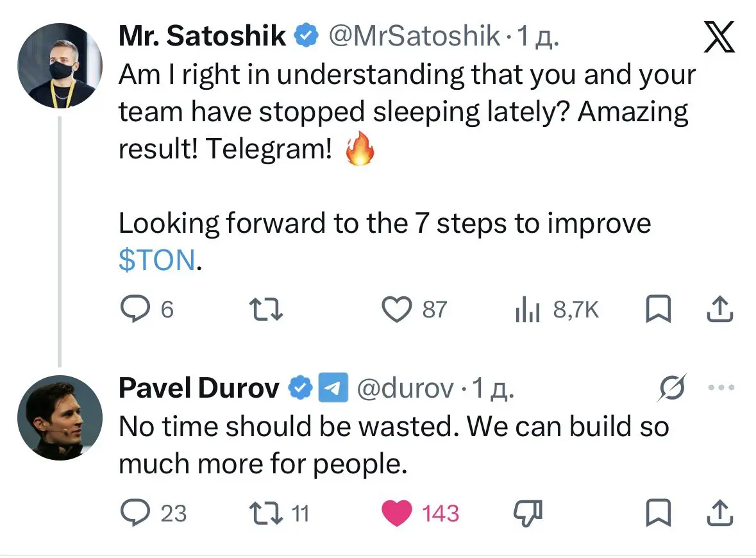The image size is (756, 558).
Task: Click the reply icon on Mr. Satoshik's tweet
Action: pos(135,310)
